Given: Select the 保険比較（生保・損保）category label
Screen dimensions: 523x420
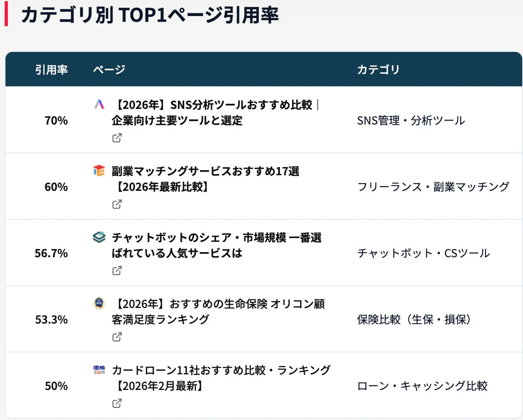Looking at the screenshot, I should pos(414,319).
